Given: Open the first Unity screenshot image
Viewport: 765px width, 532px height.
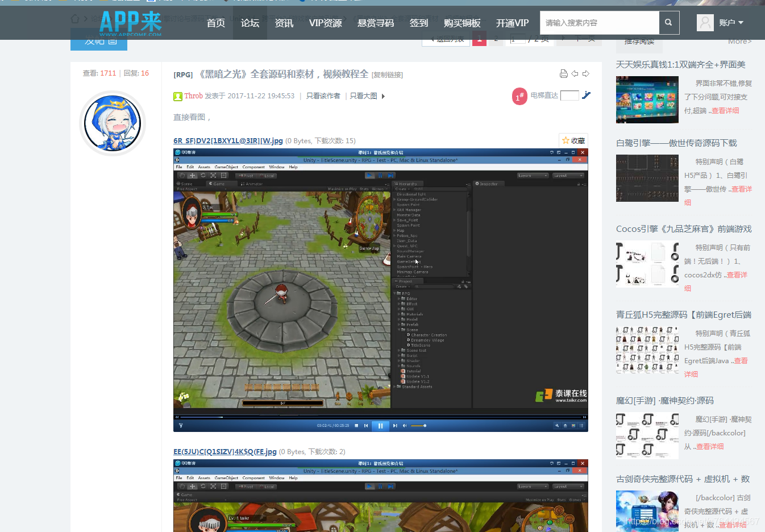Looking at the screenshot, I should click(381, 290).
